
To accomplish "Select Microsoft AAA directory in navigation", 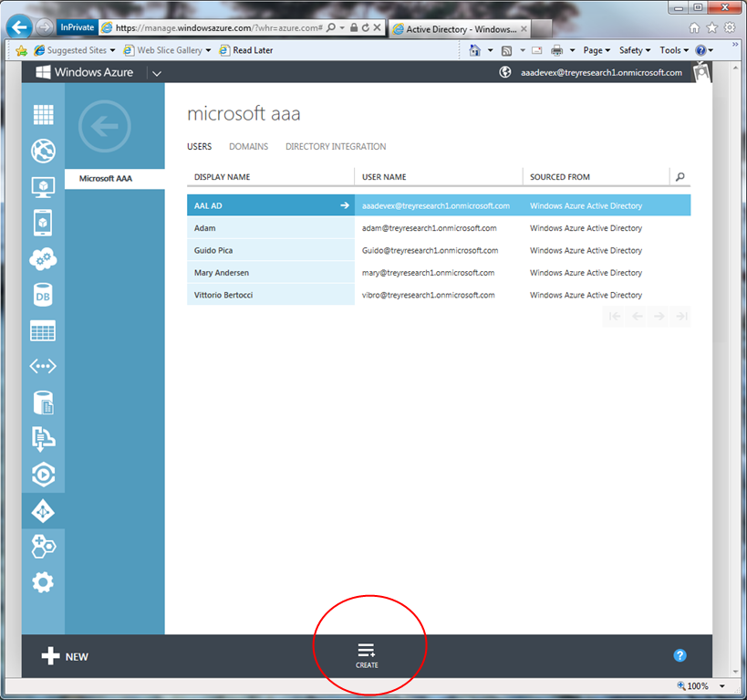I will point(115,179).
